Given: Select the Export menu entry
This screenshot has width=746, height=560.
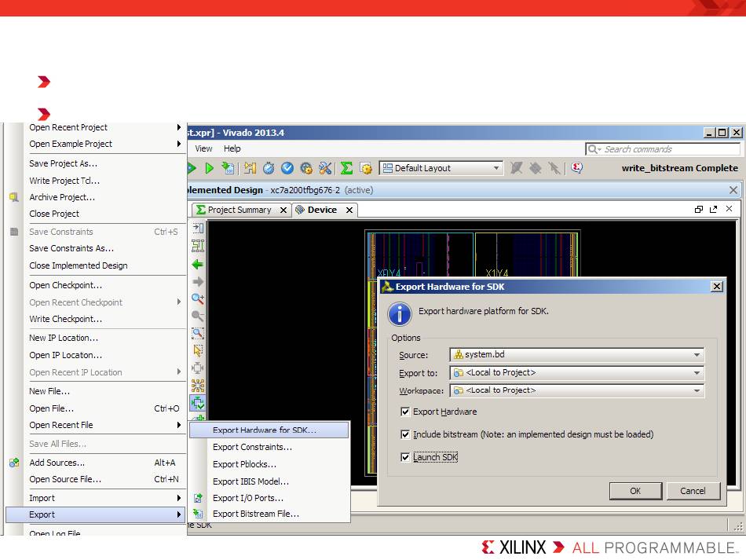Looking at the screenshot, I should click(95, 514).
